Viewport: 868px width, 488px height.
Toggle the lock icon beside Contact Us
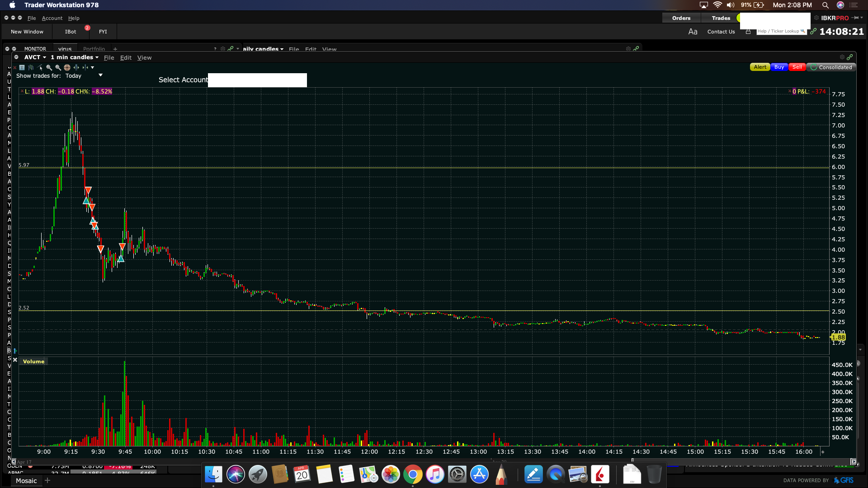point(748,32)
